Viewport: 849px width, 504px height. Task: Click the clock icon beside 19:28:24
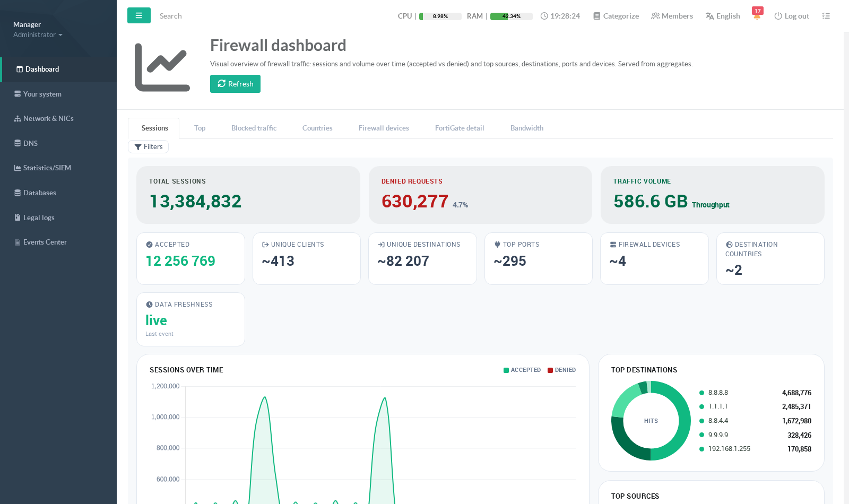pos(544,16)
